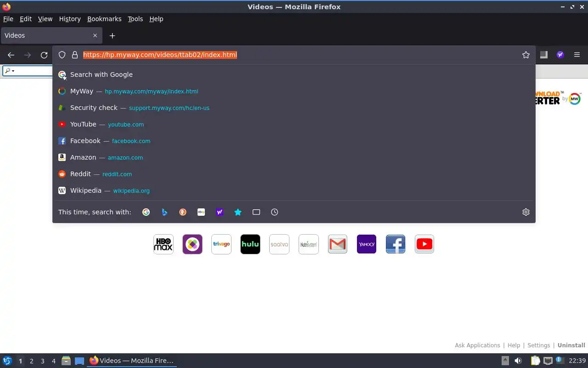Search this time with Bing icon

click(x=164, y=212)
